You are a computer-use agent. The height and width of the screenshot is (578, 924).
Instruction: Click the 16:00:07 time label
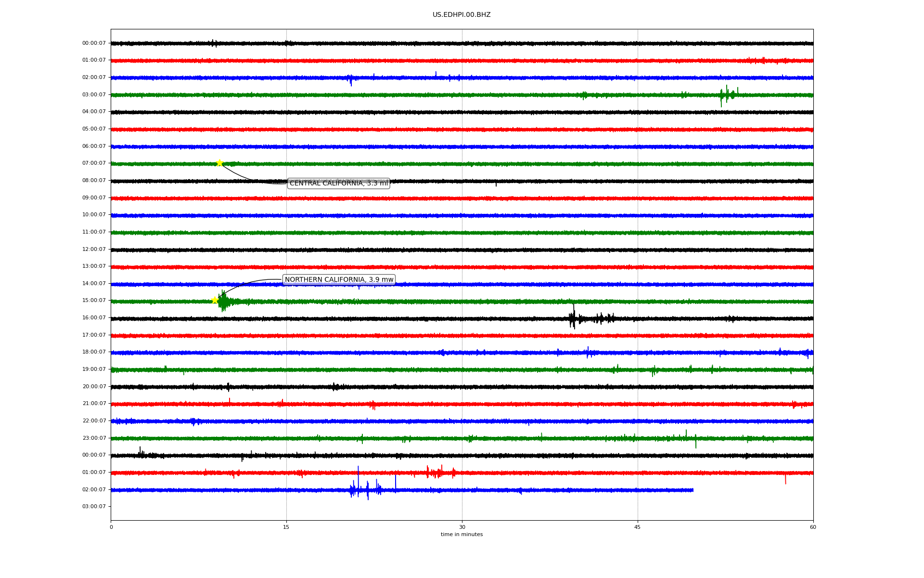coord(94,318)
